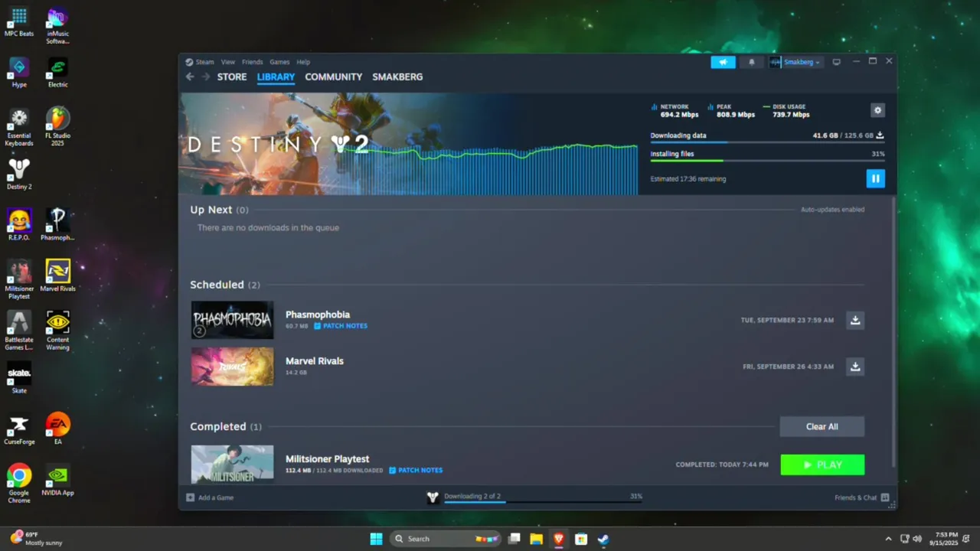Click the Smakberg profile avatar

pos(775,62)
